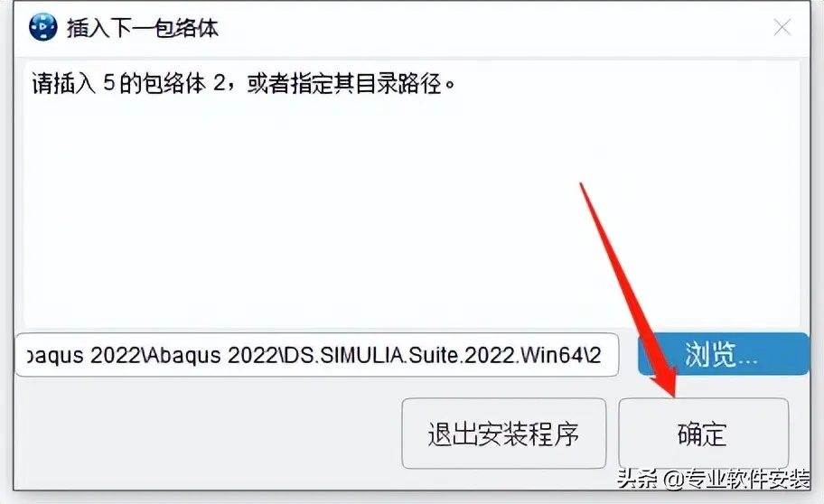Open the folder browser via 浏览... button
Screen dimensions: 824x504
[723, 354]
